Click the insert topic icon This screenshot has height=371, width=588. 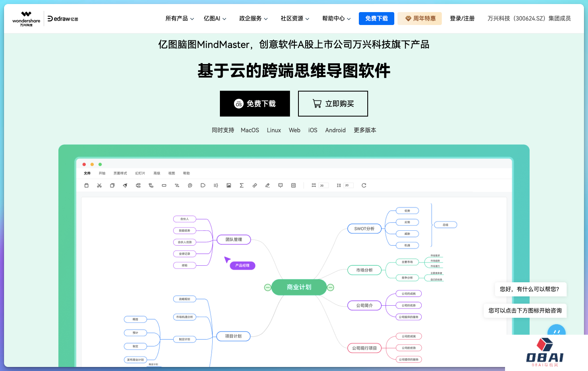[x=138, y=185]
